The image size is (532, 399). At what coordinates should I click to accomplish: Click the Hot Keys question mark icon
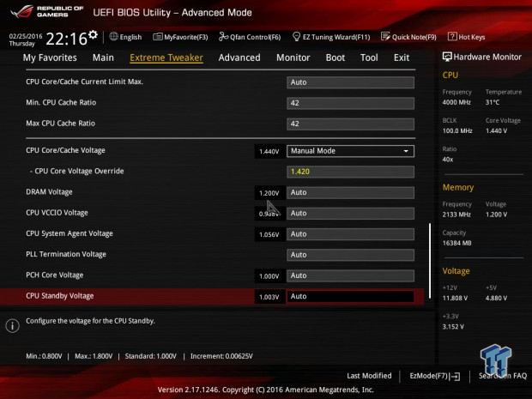(x=452, y=37)
